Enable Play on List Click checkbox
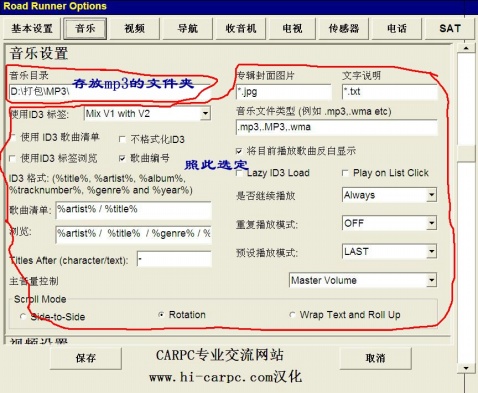Screen dimensions: 478x393 point(345,173)
